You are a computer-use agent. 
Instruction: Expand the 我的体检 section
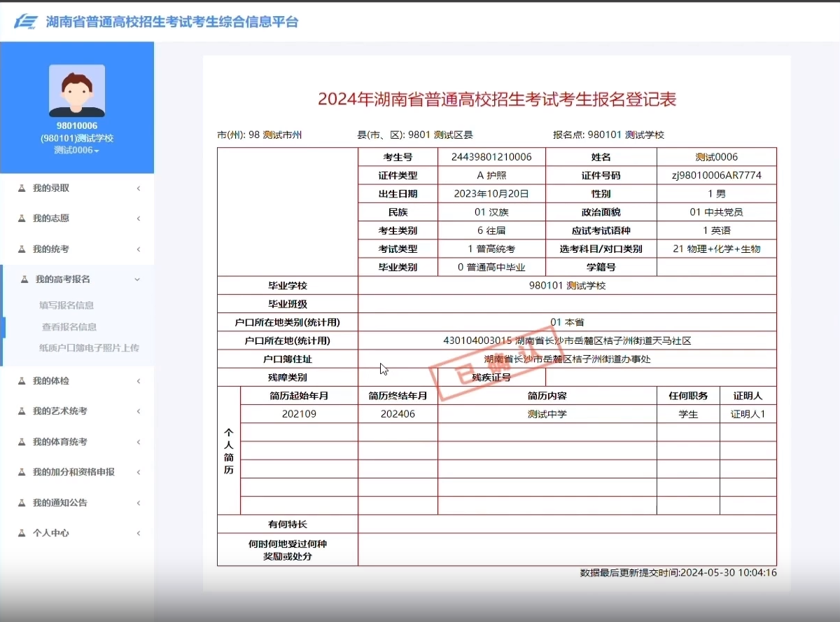137,381
